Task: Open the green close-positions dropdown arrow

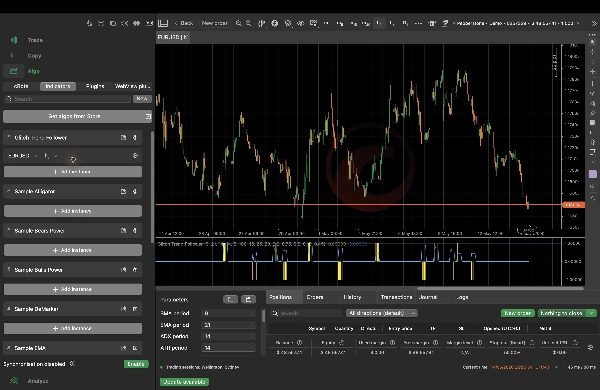Action: pyautogui.click(x=592, y=313)
